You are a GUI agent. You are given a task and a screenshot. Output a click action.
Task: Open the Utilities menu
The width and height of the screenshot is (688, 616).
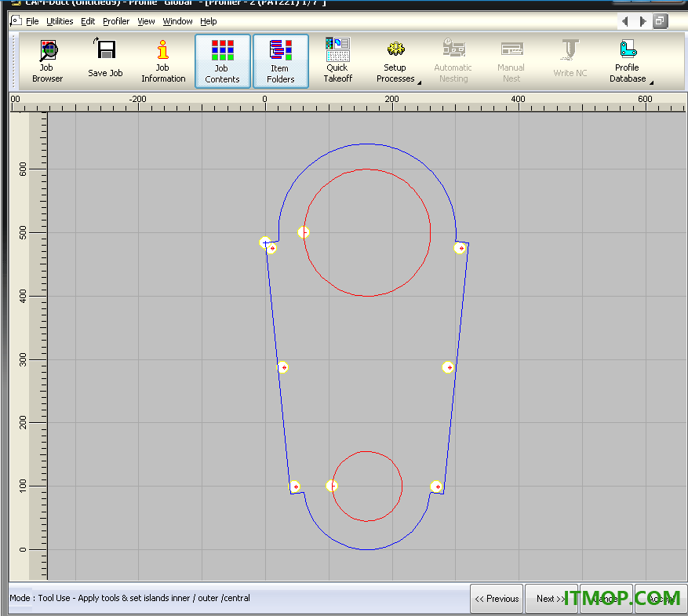[60, 21]
